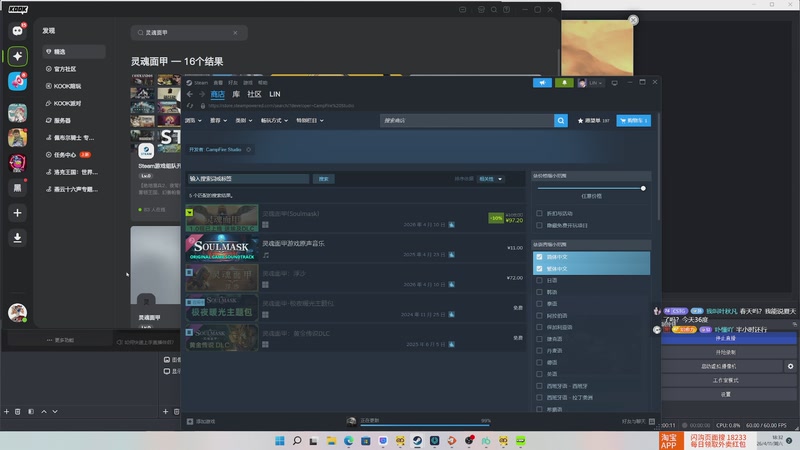The width and height of the screenshot is (800, 450).
Task: Click the Steam blue megaphone announcements icon
Action: click(542, 83)
